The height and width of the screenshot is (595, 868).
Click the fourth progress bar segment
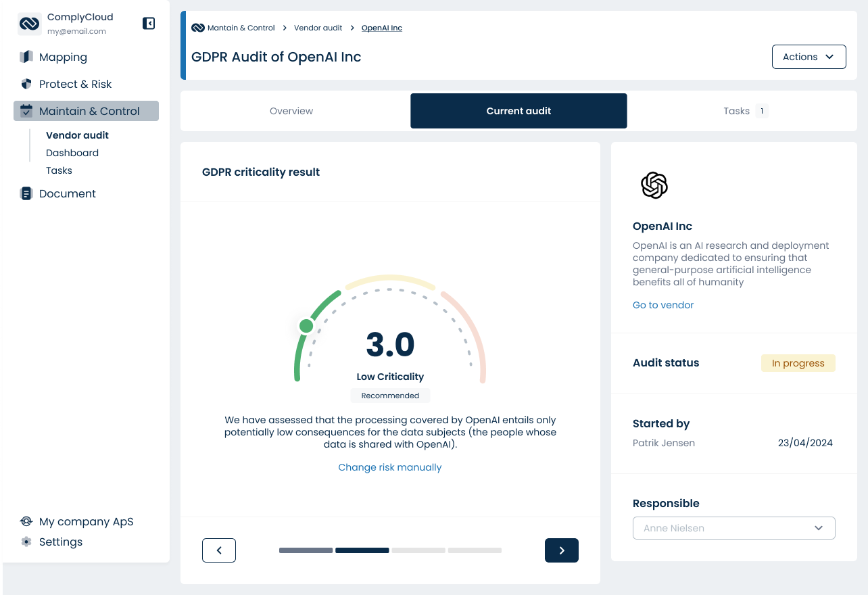[475, 550]
